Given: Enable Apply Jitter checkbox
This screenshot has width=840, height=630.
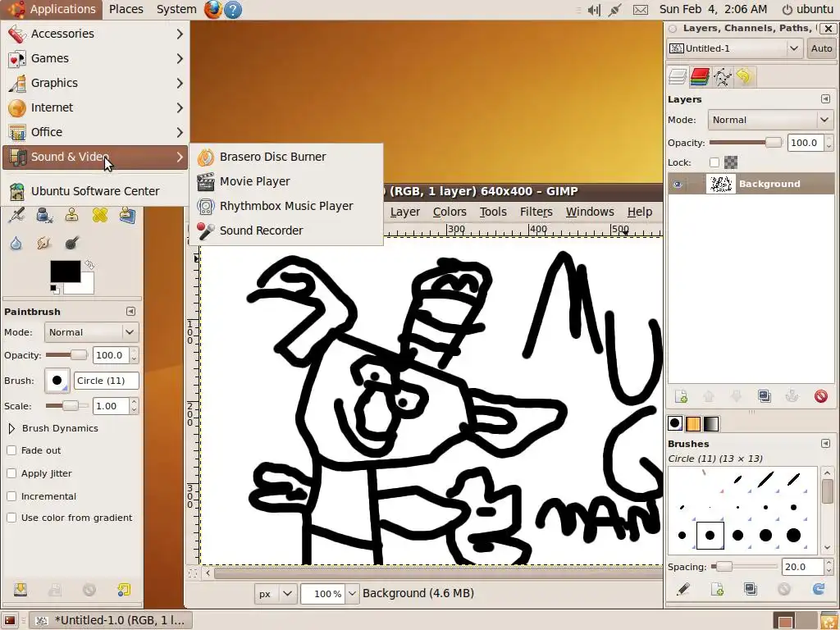Looking at the screenshot, I should click(11, 473).
